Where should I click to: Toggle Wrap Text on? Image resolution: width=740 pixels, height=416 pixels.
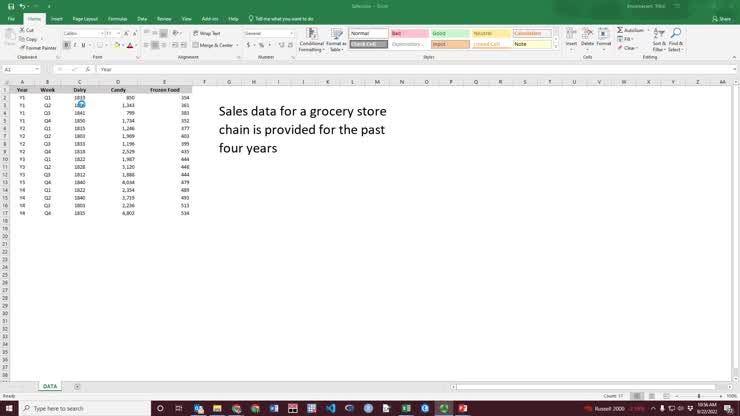pos(207,33)
